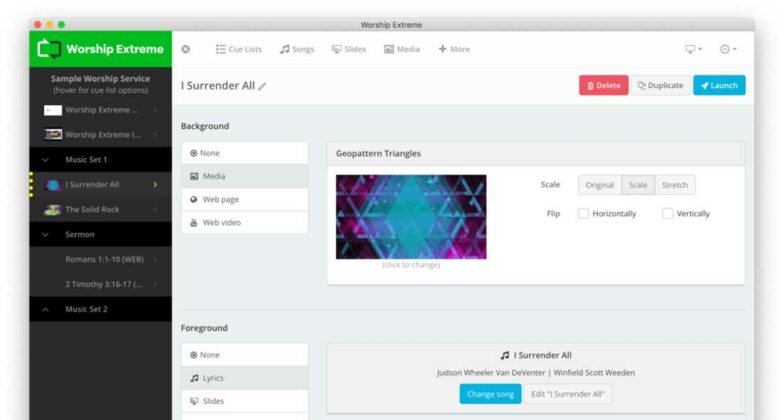783x420 pixels.
Task: Click the trash icon on Delete button
Action: tap(591, 86)
